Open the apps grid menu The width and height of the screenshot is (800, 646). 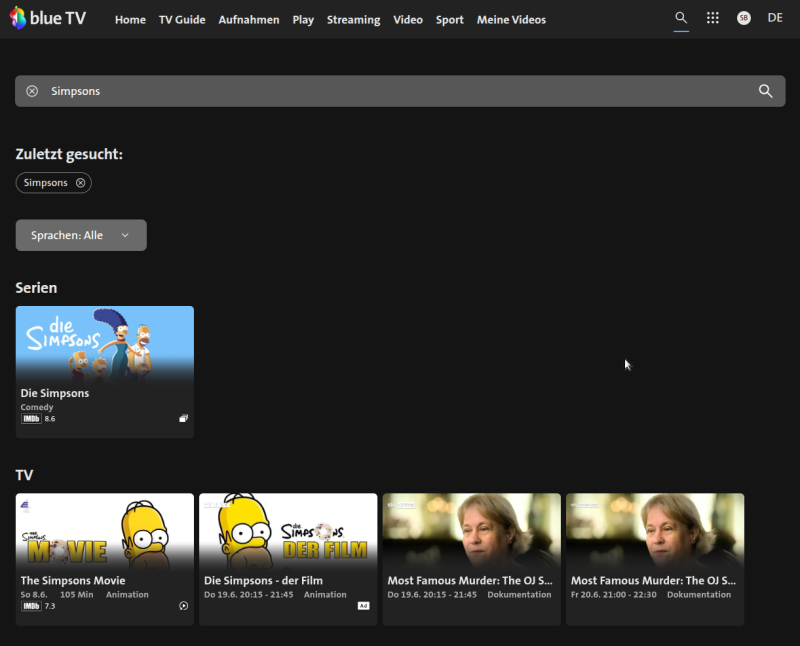pos(712,18)
